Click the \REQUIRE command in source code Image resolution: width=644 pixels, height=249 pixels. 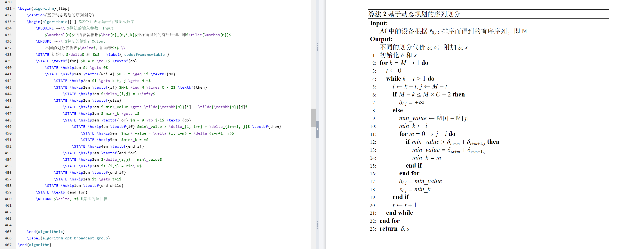coord(45,28)
